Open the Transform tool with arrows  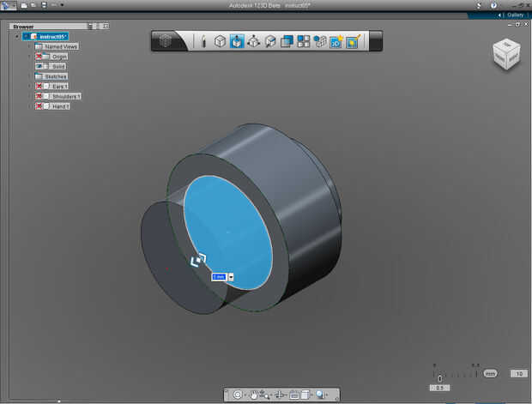click(x=253, y=41)
